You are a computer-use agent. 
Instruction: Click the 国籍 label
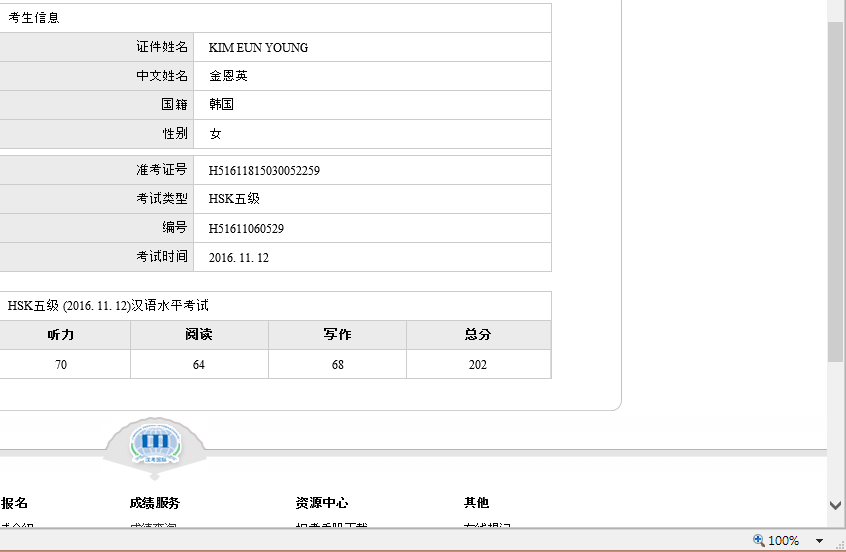coord(174,104)
